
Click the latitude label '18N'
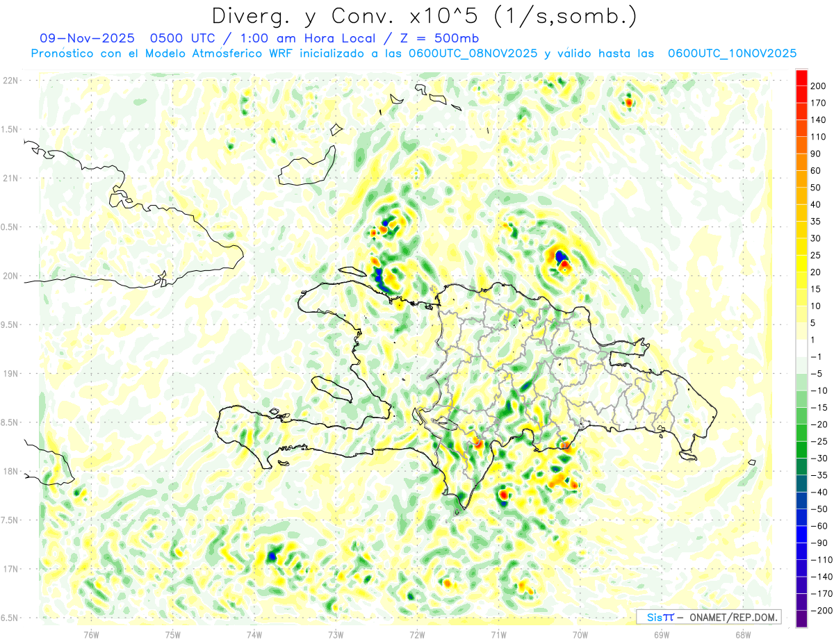(x=10, y=472)
